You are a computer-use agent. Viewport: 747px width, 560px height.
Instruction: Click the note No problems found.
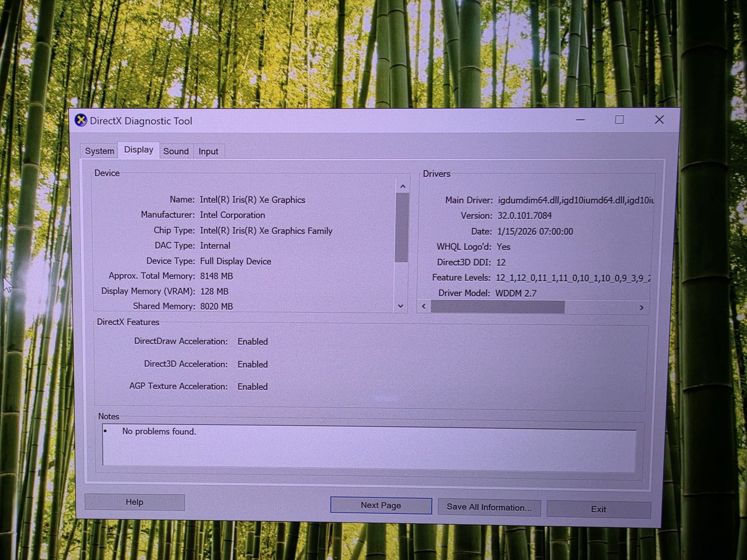point(159,431)
